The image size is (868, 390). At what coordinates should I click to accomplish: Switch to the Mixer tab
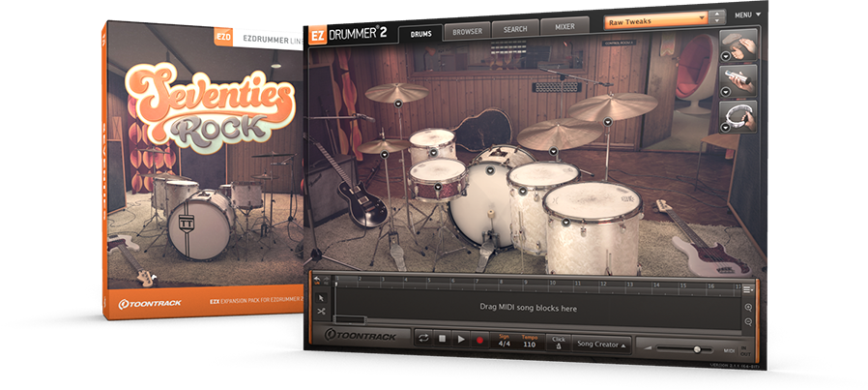tap(564, 26)
